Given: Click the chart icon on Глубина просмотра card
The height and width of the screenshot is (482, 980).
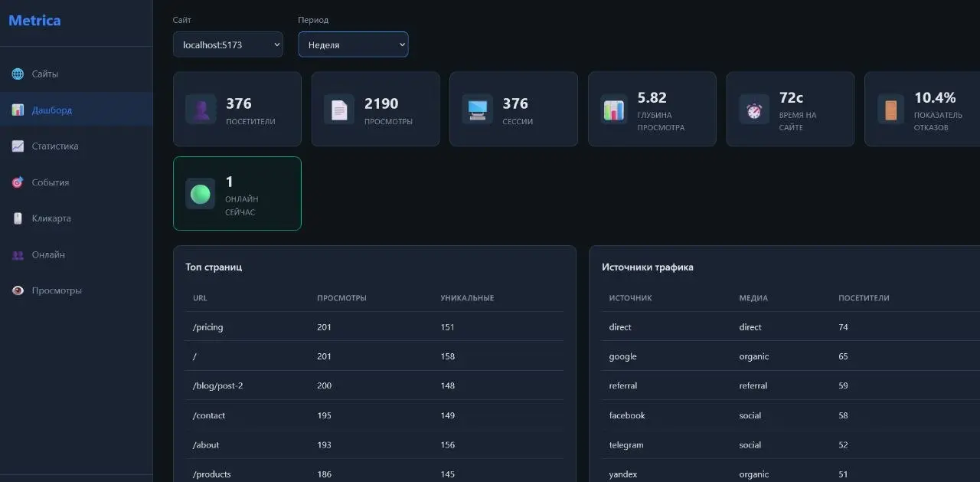Looking at the screenshot, I should click(614, 110).
